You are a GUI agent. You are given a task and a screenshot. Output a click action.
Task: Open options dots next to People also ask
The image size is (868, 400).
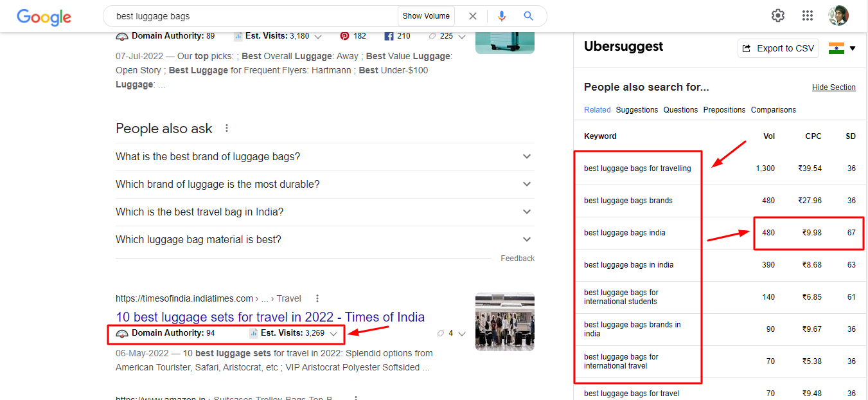pyautogui.click(x=227, y=129)
